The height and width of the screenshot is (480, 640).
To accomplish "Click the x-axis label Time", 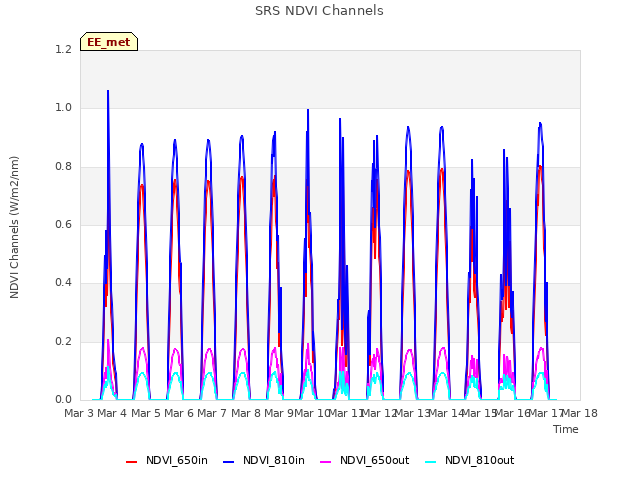I will (566, 429).
